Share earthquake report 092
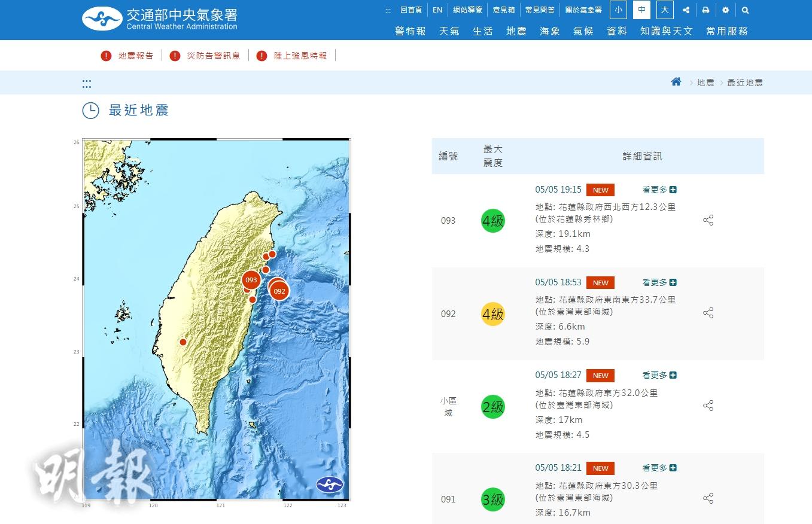 (708, 313)
